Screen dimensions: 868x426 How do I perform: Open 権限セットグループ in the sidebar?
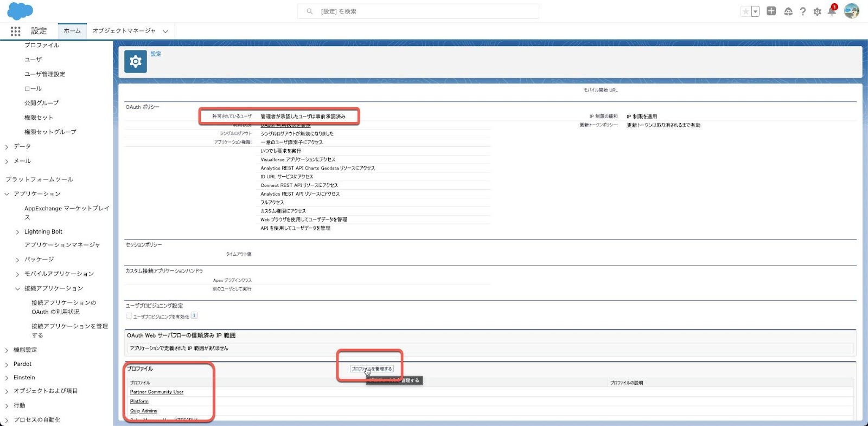50,132
